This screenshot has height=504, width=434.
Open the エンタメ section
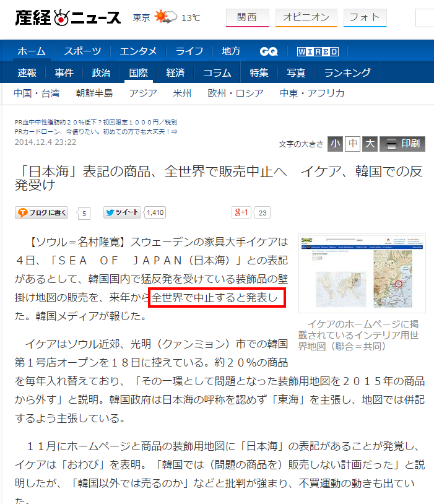138,51
